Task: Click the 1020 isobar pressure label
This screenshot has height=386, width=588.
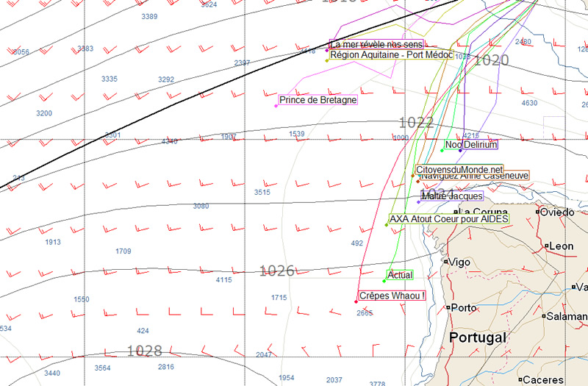Action: pyautogui.click(x=491, y=60)
